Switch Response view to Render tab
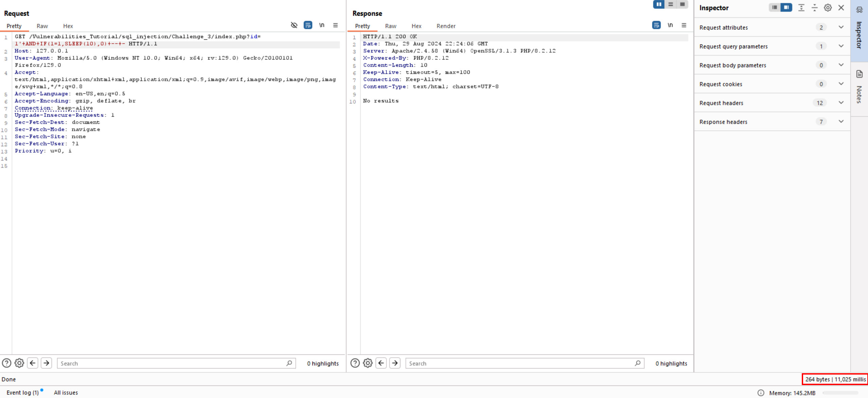 (446, 26)
